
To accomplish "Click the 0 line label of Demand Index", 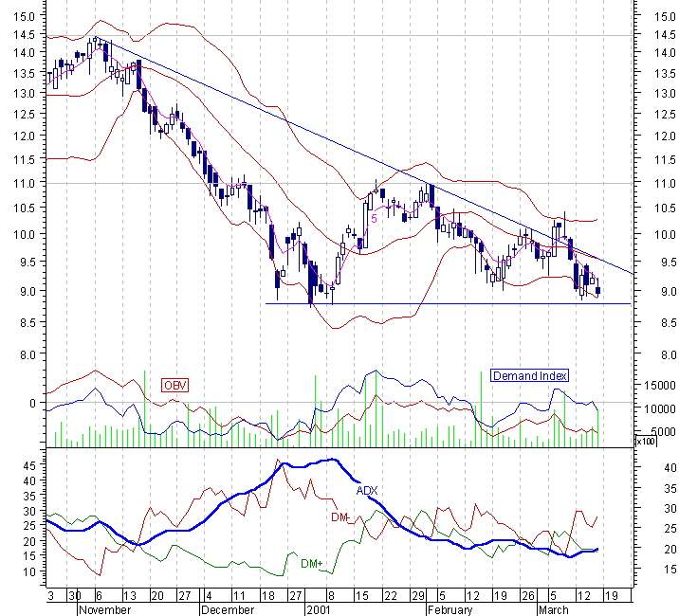I will pyautogui.click(x=32, y=403).
